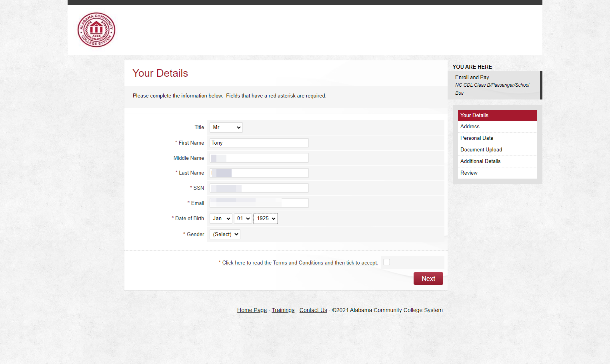The image size is (610, 364).
Task: Click into the Middle Name field
Action: [259, 158]
